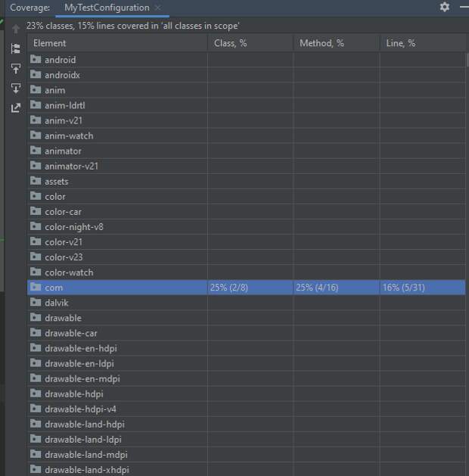The height and width of the screenshot is (476, 469).
Task: Sort by the Method, % column header
Action: click(337, 43)
